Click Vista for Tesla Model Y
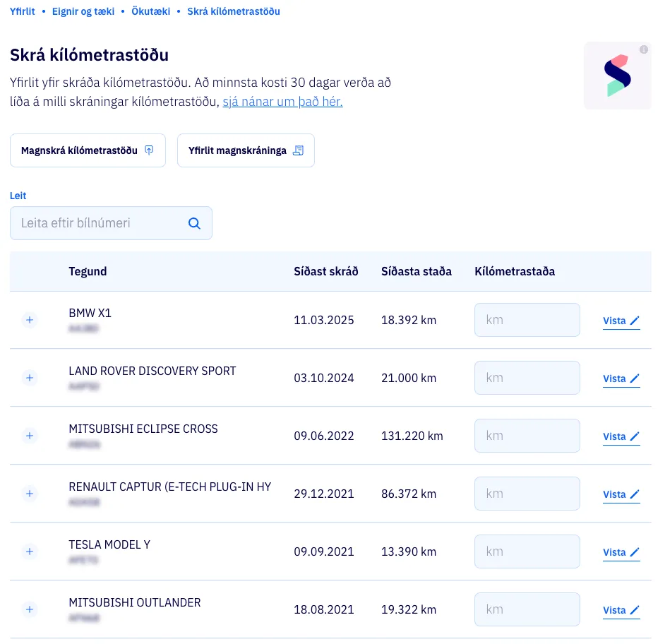 tap(621, 552)
